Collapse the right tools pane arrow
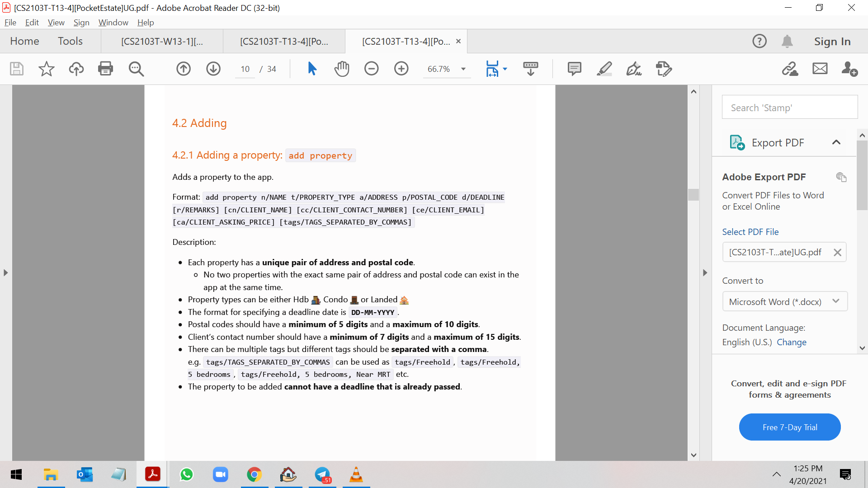 [705, 273]
